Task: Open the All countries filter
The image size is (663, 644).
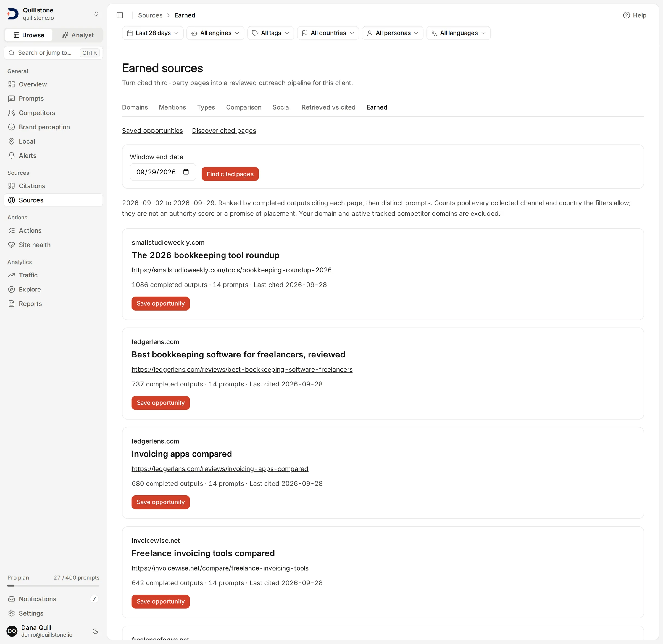Action: [x=328, y=33]
